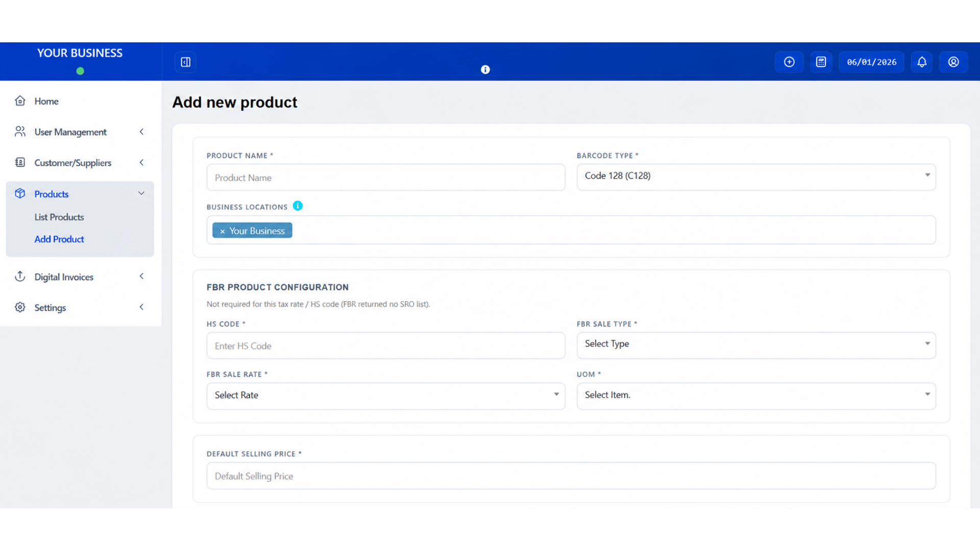Click YOUR BUSINESS title in header
The width and height of the screenshot is (980, 551).
point(80,53)
